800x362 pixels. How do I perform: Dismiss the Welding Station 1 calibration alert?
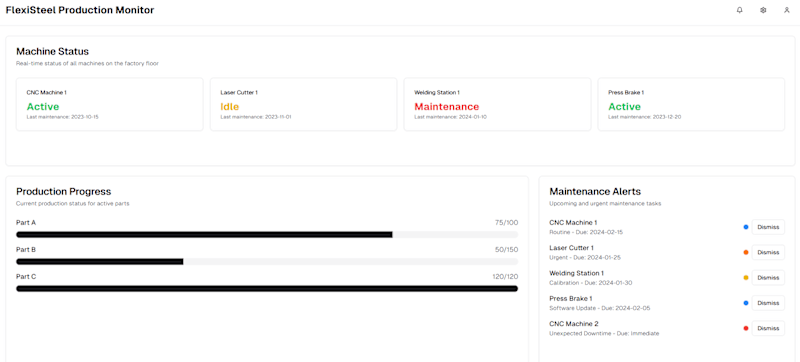coord(768,278)
